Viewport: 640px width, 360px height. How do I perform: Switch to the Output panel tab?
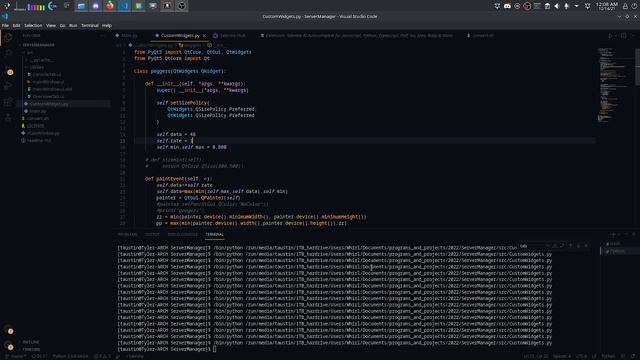152,234
